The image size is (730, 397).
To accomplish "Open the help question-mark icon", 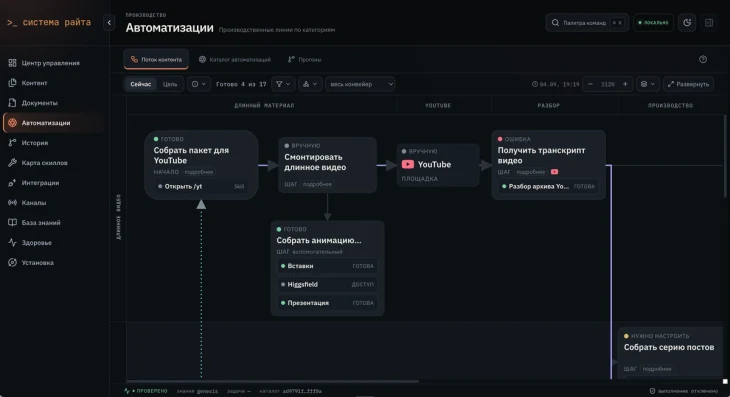I will click(703, 59).
